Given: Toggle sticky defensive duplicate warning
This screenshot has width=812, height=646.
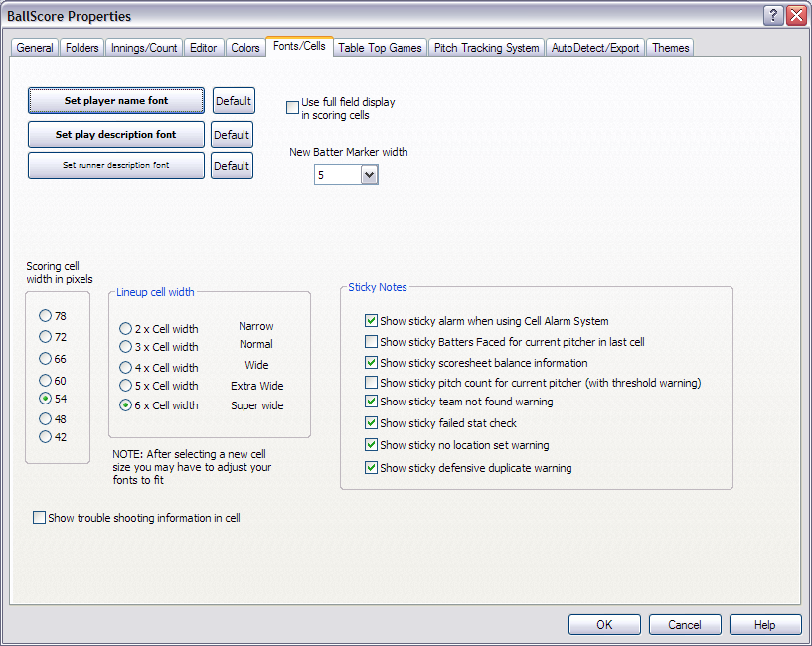Looking at the screenshot, I should point(371,468).
